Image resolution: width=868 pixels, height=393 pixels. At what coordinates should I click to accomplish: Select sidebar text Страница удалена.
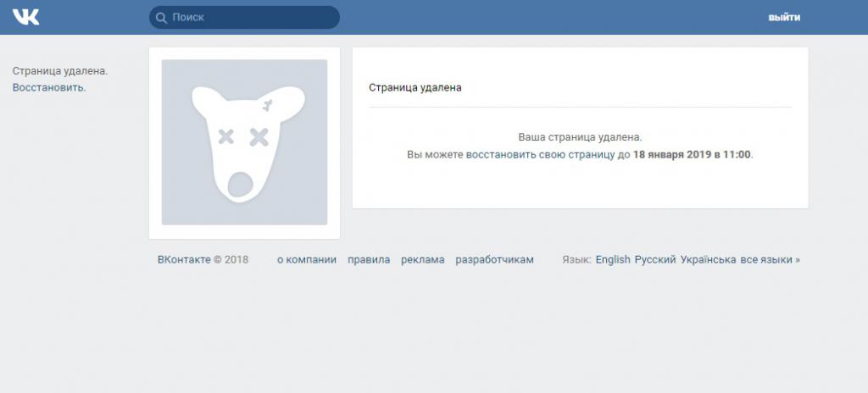60,71
